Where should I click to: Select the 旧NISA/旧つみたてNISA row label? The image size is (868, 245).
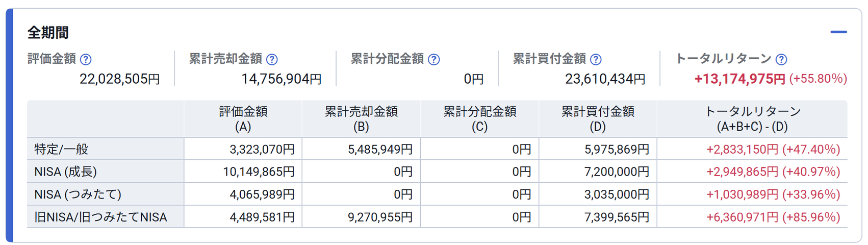click(100, 217)
